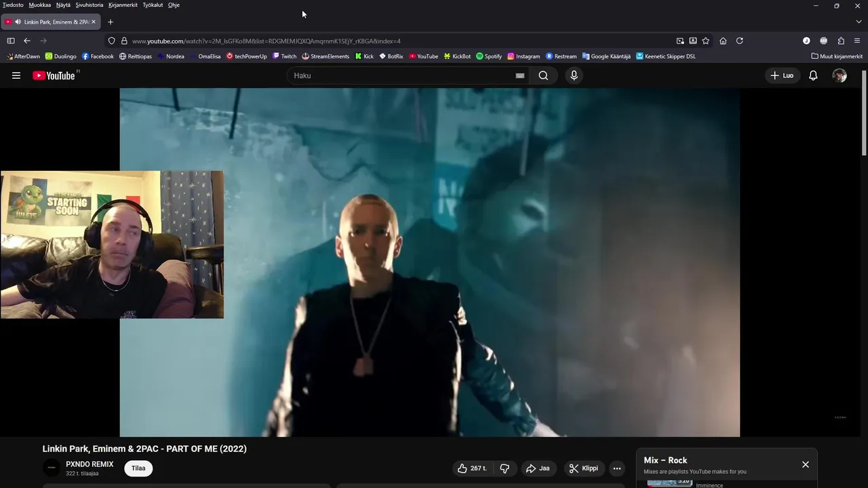Open the OmaElisa bookmark
This screenshot has height=488, width=868.
point(205,56)
